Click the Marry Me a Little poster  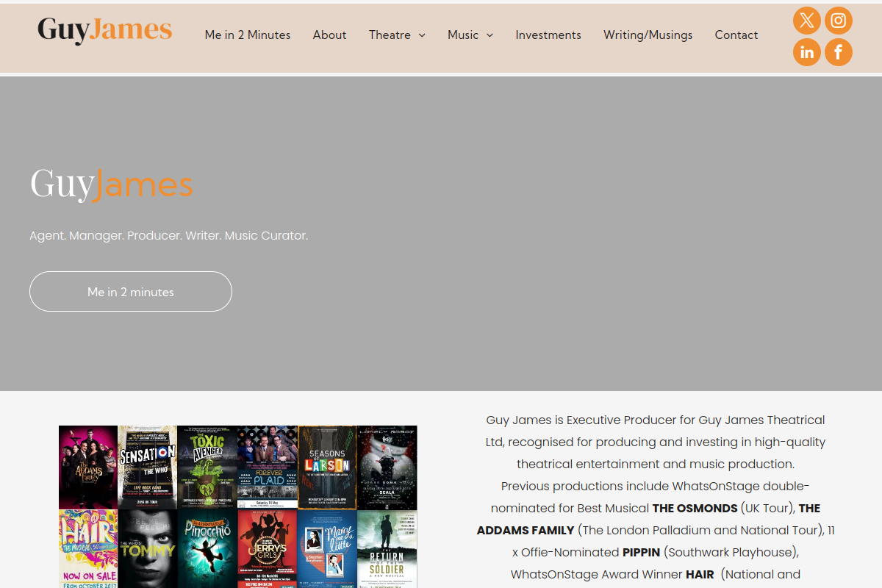[327, 549]
